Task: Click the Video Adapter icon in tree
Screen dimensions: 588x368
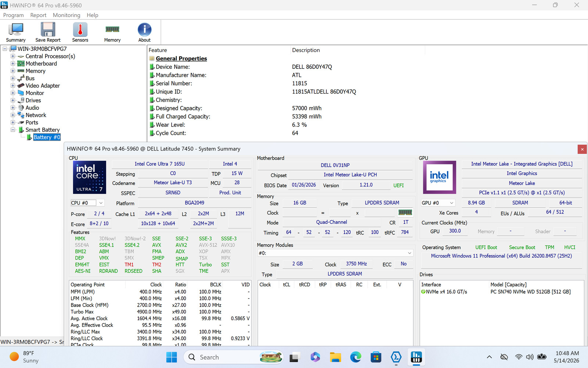Action: (21, 86)
